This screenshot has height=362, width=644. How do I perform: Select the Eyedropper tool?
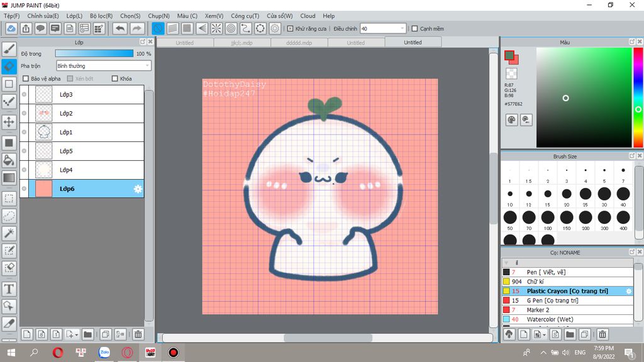(x=9, y=324)
